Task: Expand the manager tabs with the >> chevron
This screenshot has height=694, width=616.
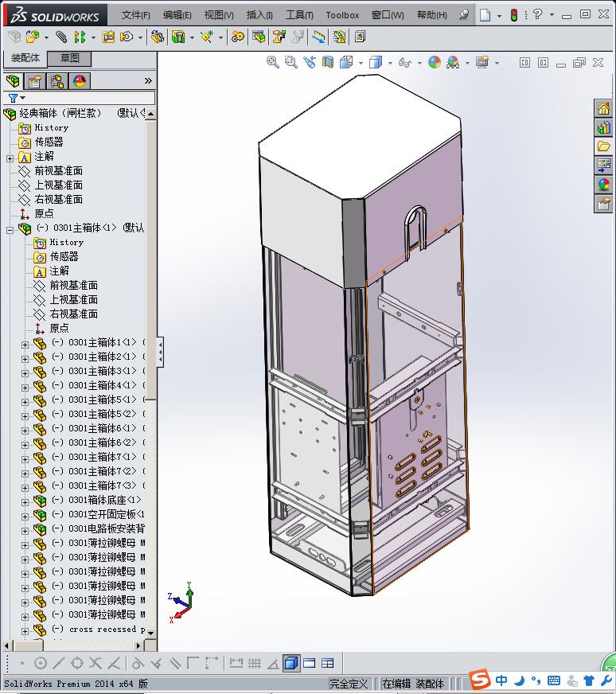Action: click(148, 80)
